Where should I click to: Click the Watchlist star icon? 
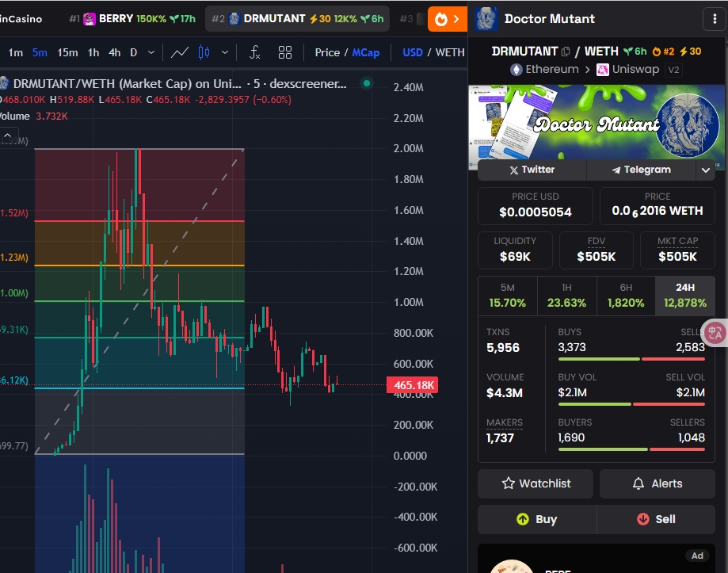point(509,483)
